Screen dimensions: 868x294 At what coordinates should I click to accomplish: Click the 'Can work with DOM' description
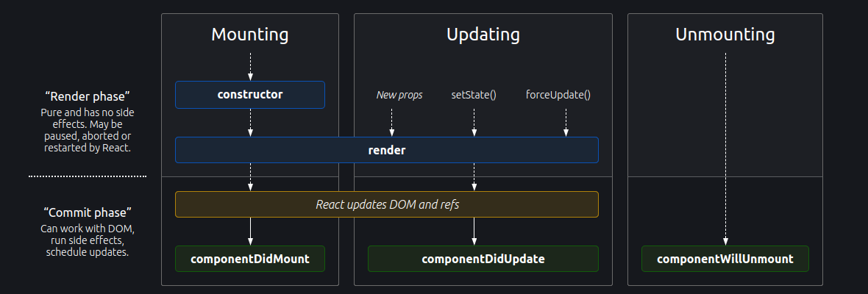click(x=88, y=240)
